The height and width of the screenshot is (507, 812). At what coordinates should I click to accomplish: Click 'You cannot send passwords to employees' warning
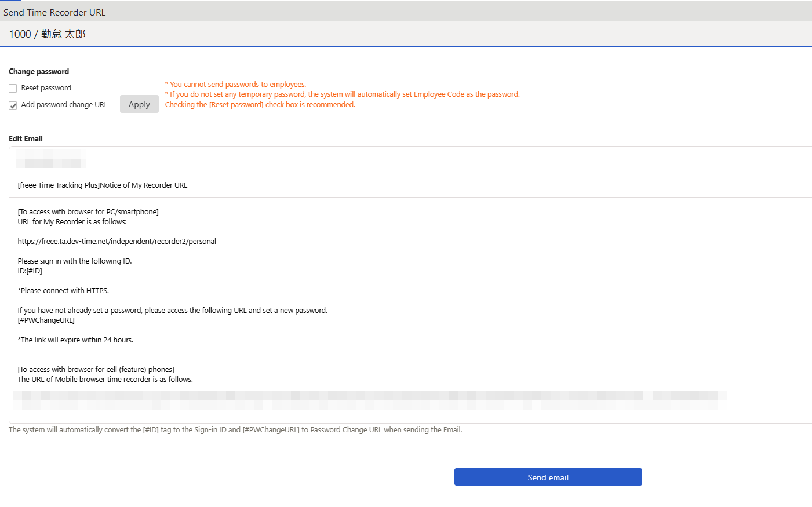click(236, 85)
